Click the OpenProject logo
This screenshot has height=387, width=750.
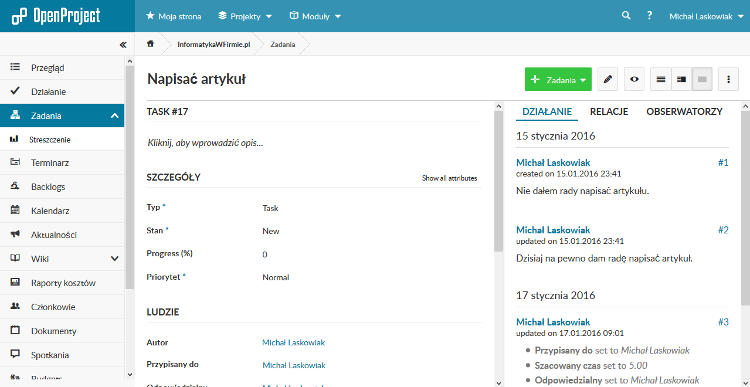(x=55, y=16)
